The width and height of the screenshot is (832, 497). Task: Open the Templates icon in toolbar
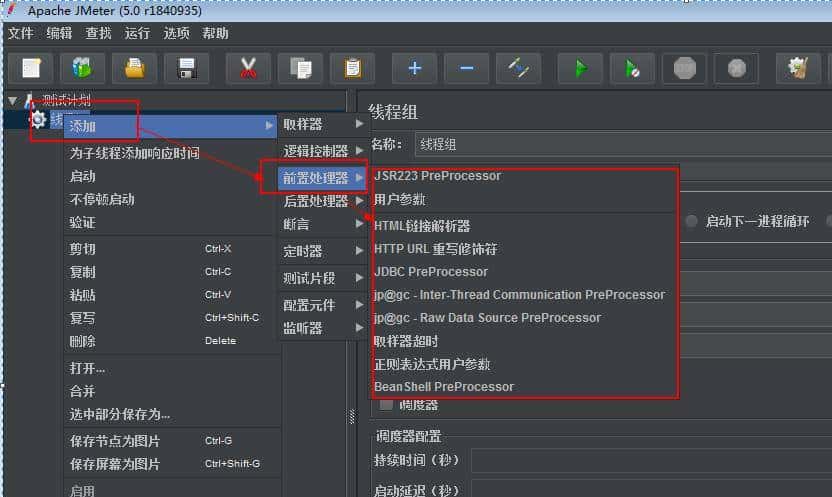click(82, 68)
